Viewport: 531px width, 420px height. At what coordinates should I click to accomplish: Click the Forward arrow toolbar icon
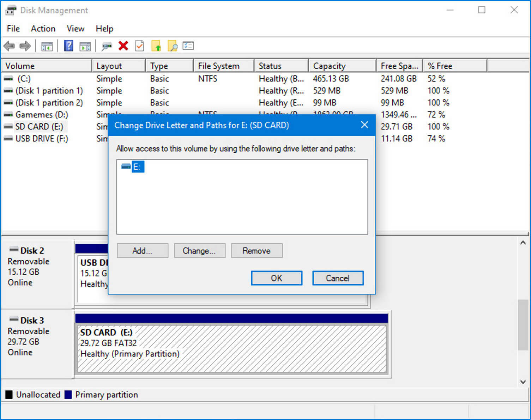tap(25, 46)
